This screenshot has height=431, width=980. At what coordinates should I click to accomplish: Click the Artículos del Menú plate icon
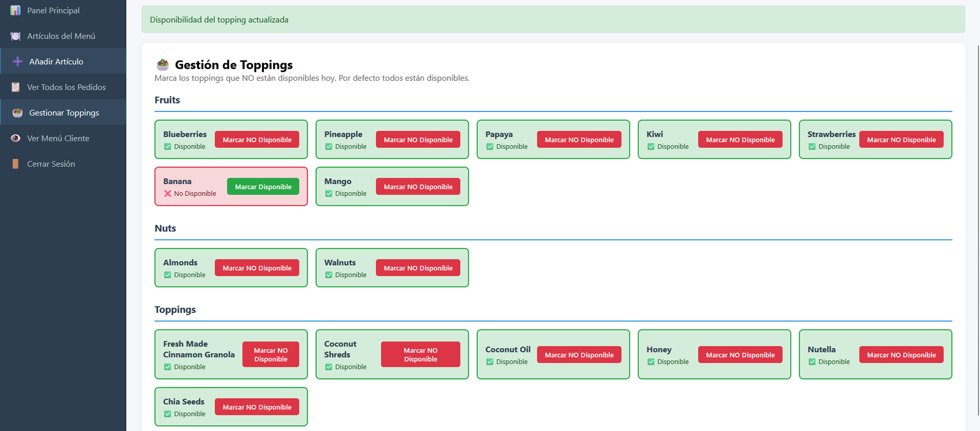point(15,36)
